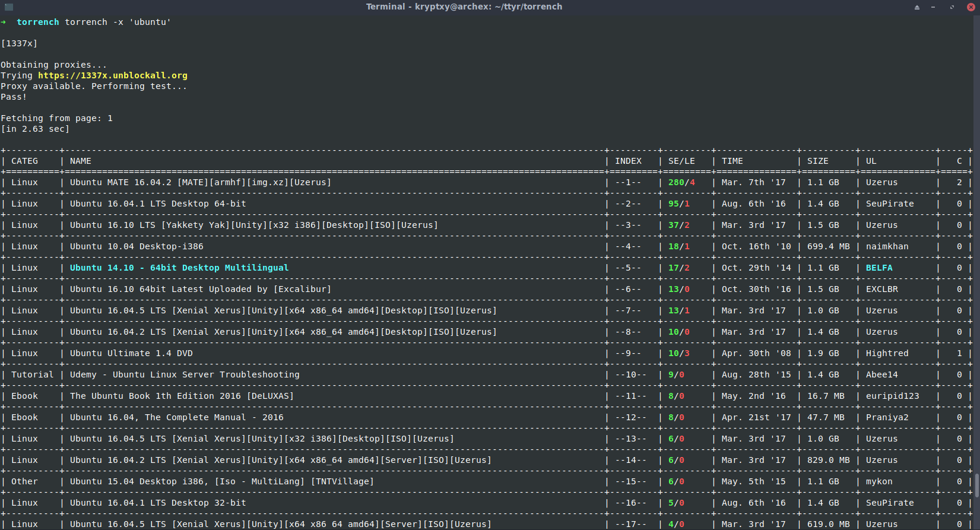Click uploader name euripid123
980x530 pixels.
(893, 396)
